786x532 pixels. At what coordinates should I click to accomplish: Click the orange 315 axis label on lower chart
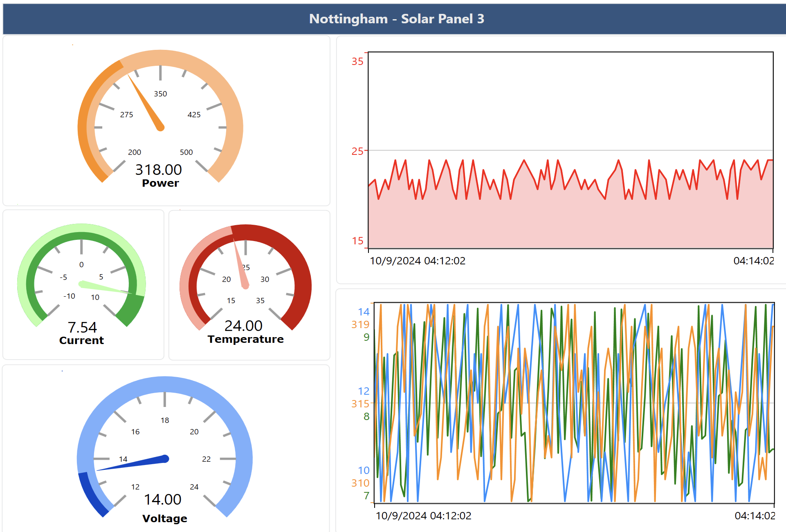click(360, 404)
